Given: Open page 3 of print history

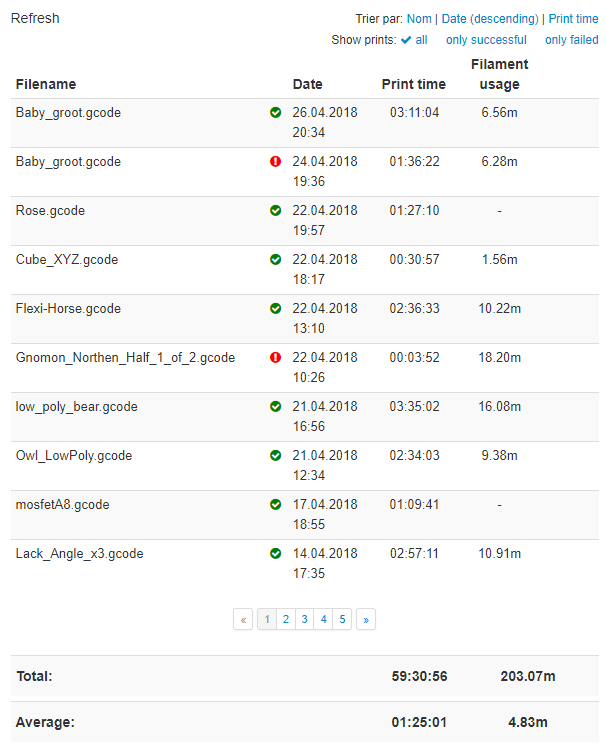Looking at the screenshot, I should pyautogui.click(x=304, y=620).
